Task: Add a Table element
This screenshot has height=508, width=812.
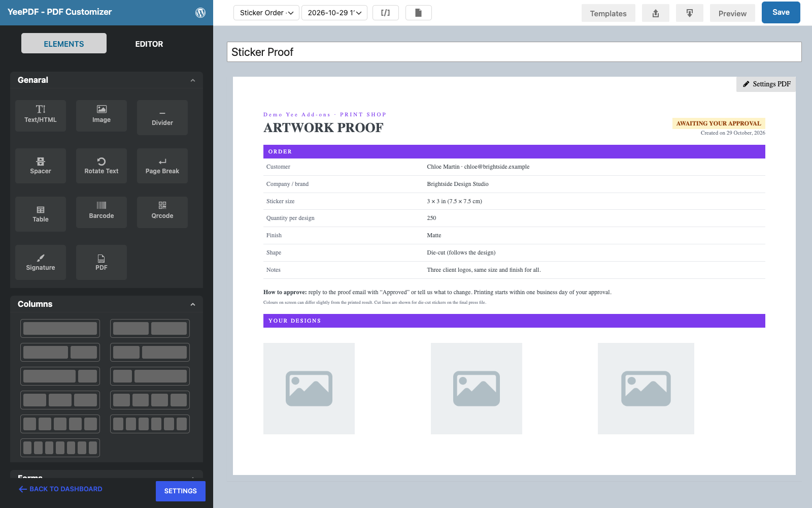Action: 41,214
